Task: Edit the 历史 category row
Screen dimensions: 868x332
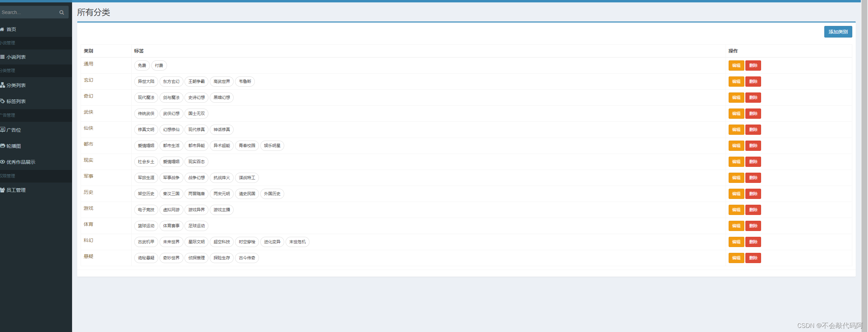Action: [x=736, y=194]
